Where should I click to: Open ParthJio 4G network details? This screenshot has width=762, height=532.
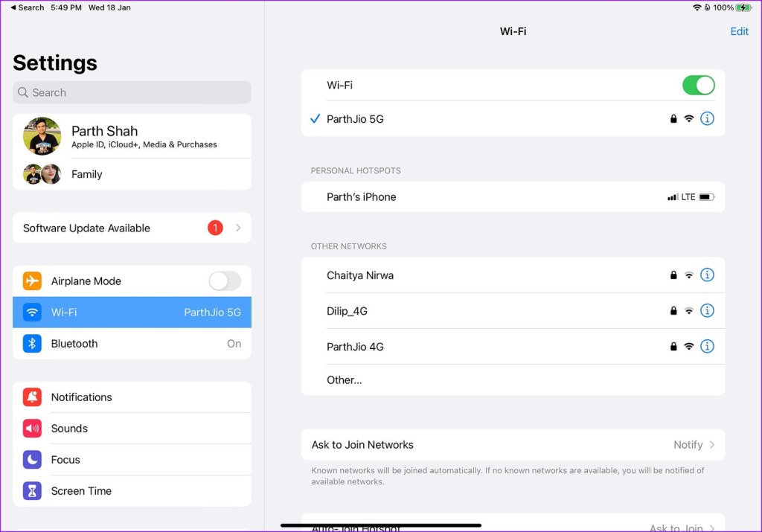(707, 346)
